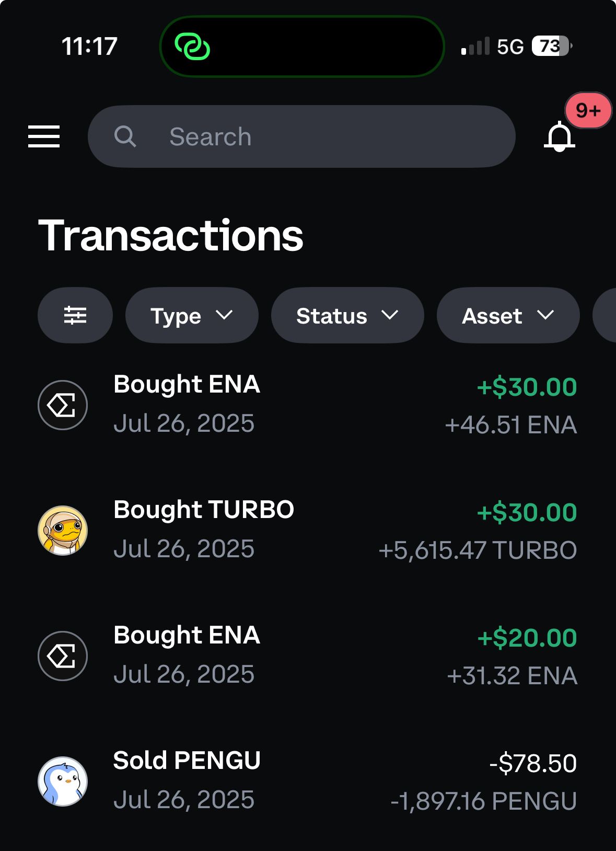Tap the partially visible filter chip

(x=605, y=315)
